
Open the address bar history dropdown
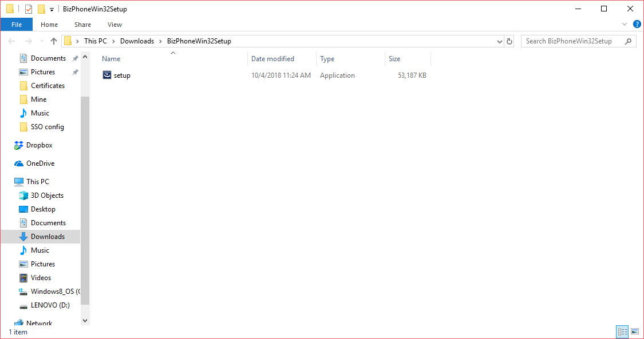500,41
